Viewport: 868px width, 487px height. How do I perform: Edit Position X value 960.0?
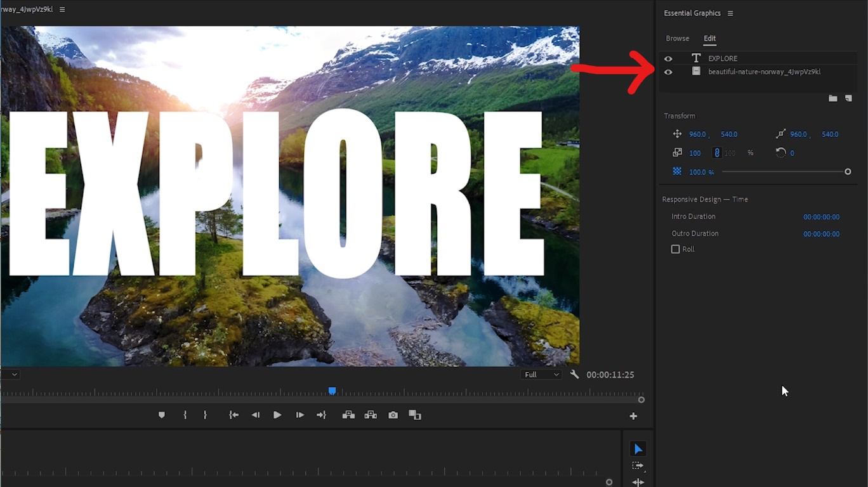coord(697,134)
